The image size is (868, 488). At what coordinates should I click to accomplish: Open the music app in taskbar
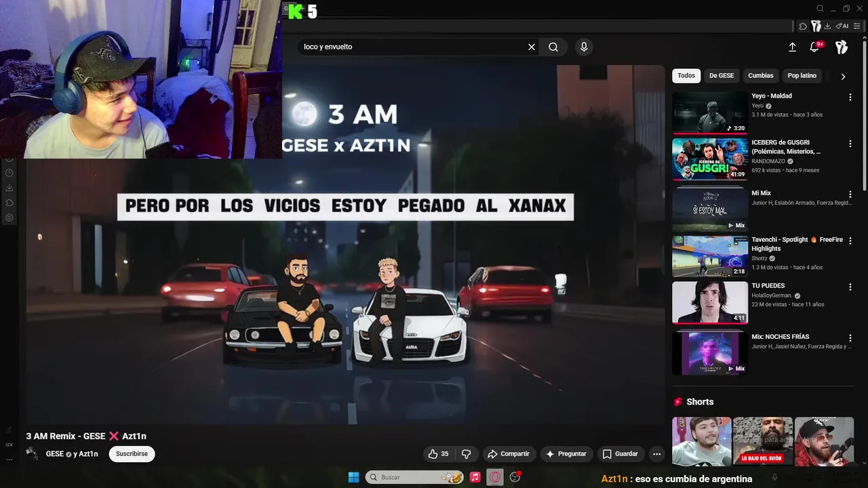(x=475, y=477)
